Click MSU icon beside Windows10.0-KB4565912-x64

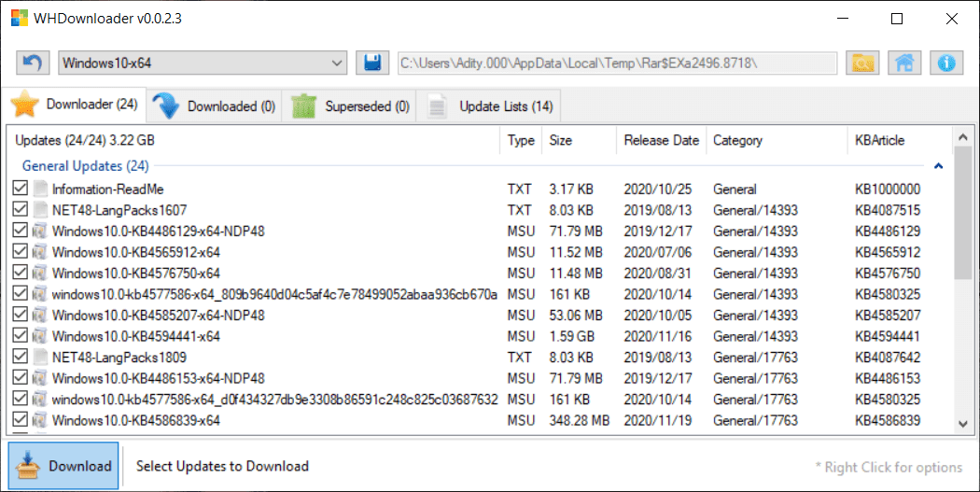pyautogui.click(x=40, y=252)
